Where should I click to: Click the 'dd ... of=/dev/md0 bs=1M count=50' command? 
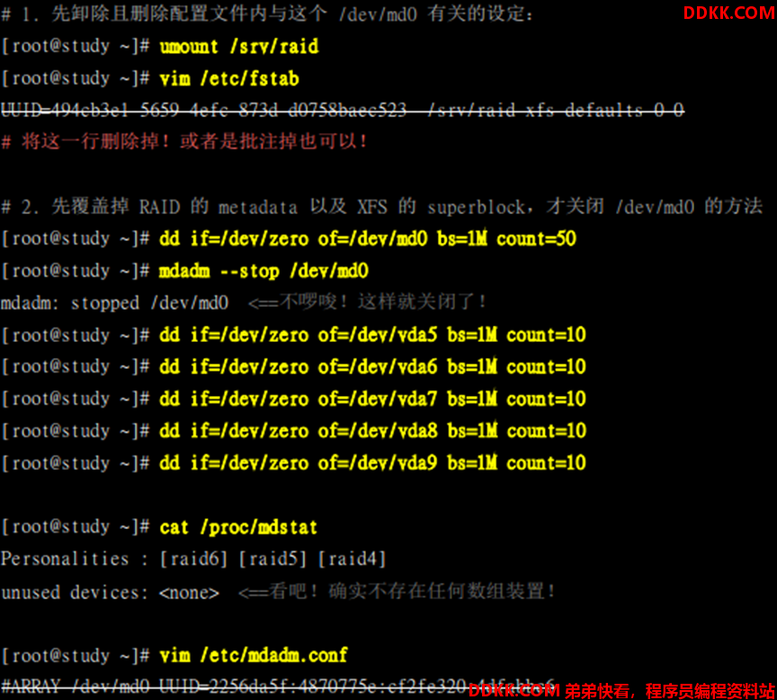pyautogui.click(x=368, y=239)
